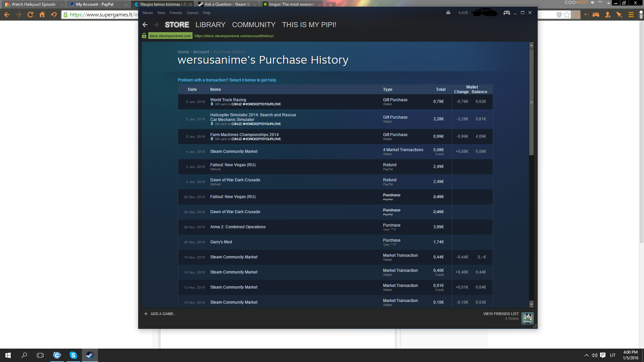644x362 pixels.
Task: Click the Account breadcrumb link
Action: (x=201, y=52)
